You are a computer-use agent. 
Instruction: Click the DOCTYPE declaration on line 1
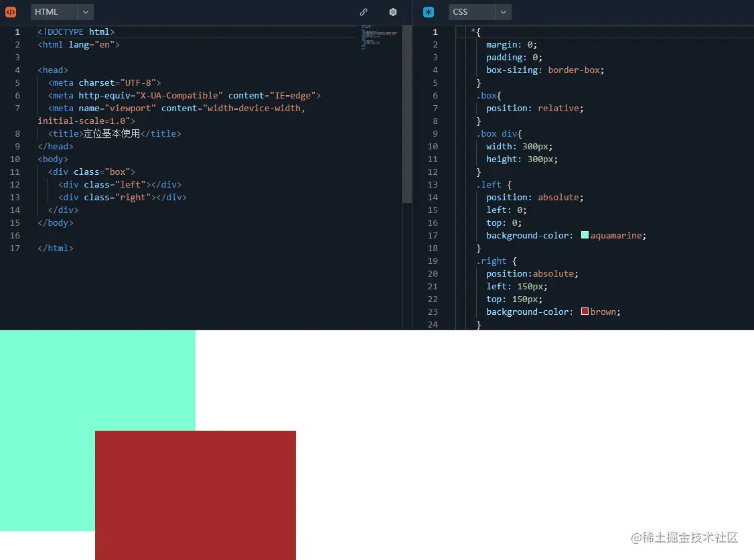pyautogui.click(x=76, y=31)
